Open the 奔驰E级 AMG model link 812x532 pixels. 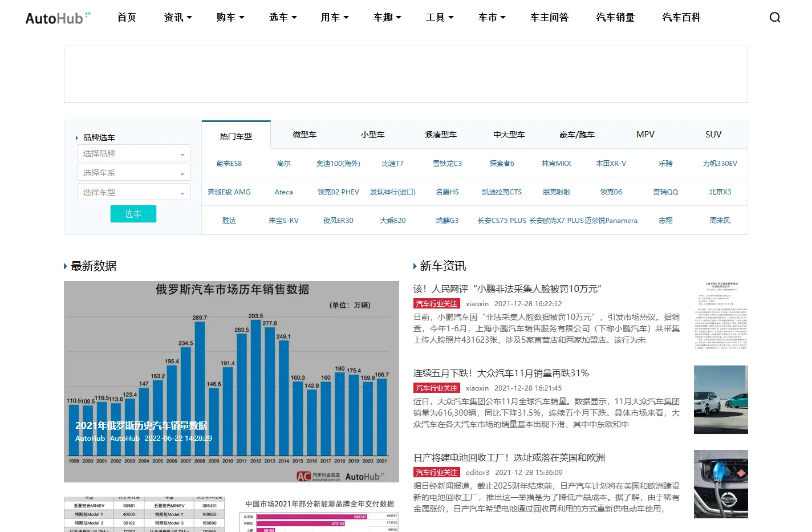tap(229, 192)
